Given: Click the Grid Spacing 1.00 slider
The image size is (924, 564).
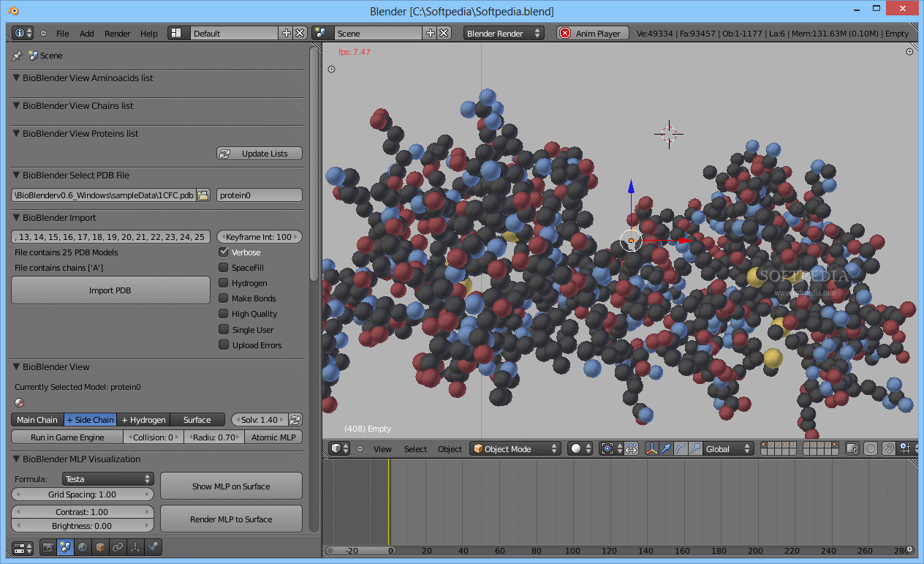Looking at the screenshot, I should click(x=83, y=495).
